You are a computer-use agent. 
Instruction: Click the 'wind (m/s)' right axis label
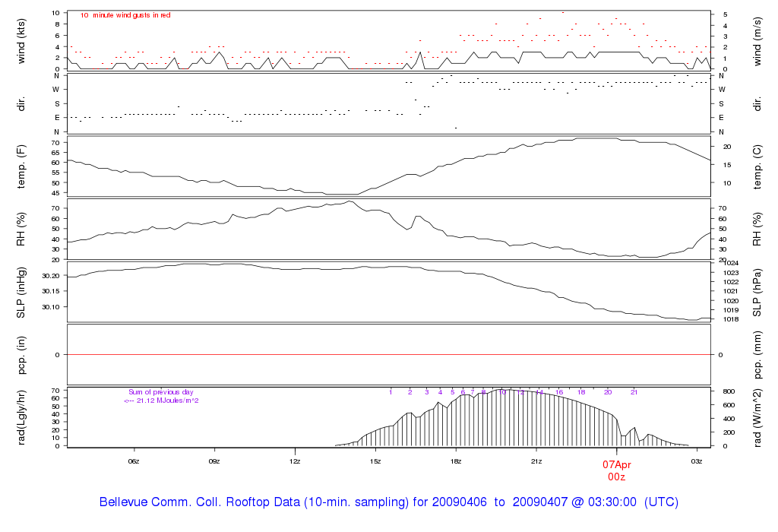point(757,41)
